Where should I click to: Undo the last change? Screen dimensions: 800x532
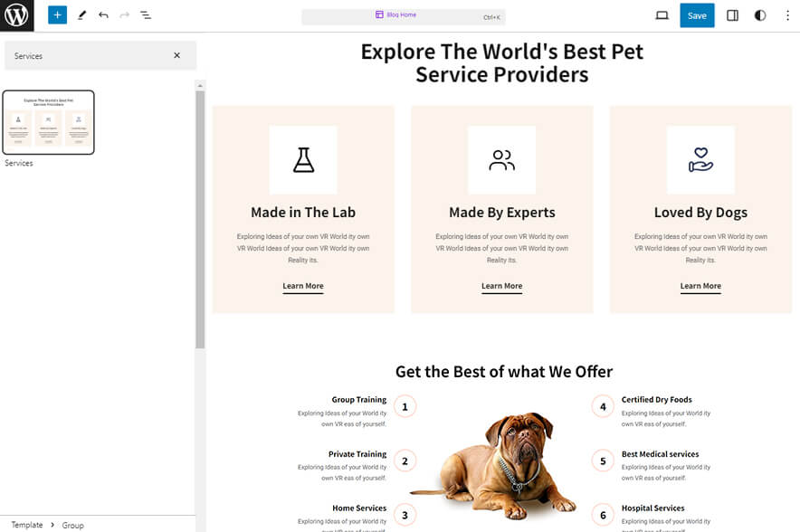coord(101,15)
